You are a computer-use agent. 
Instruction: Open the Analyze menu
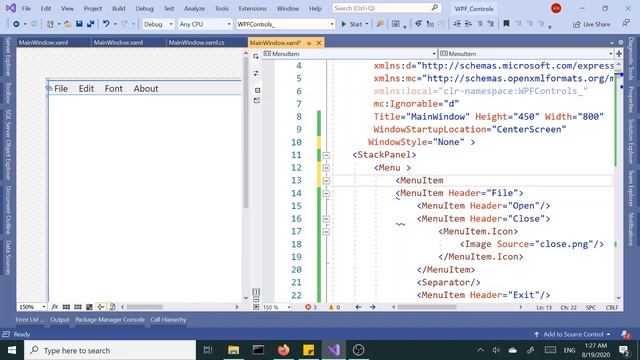[x=194, y=8]
